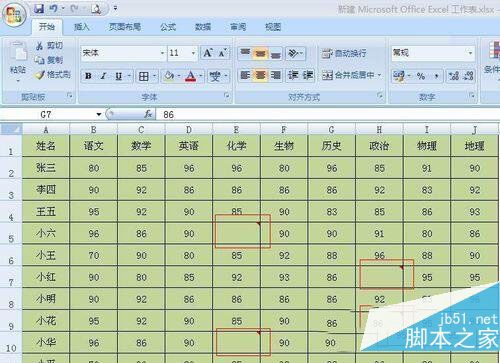Select all cells with corner button
This screenshot has height=363, width=500.
pyautogui.click(x=11, y=129)
